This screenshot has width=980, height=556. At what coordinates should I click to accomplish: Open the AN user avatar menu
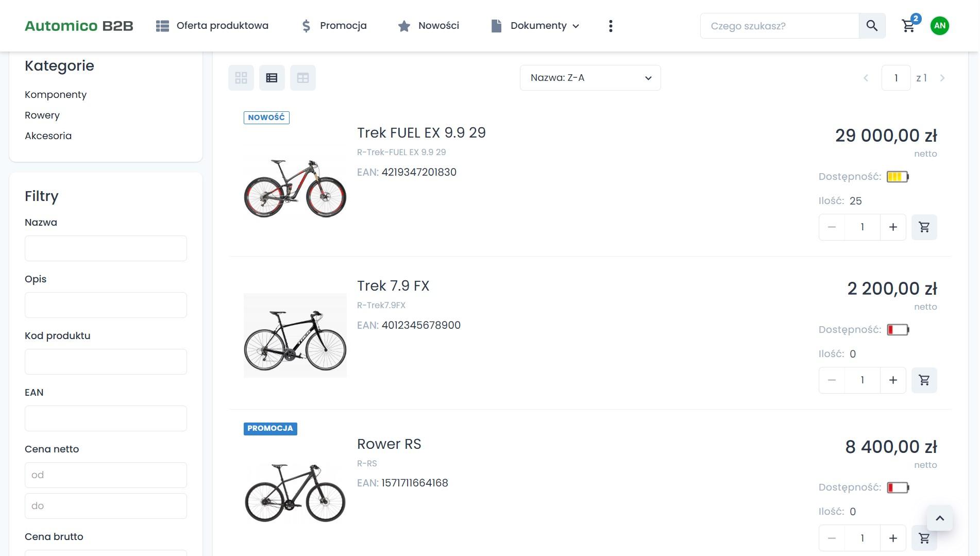point(940,26)
